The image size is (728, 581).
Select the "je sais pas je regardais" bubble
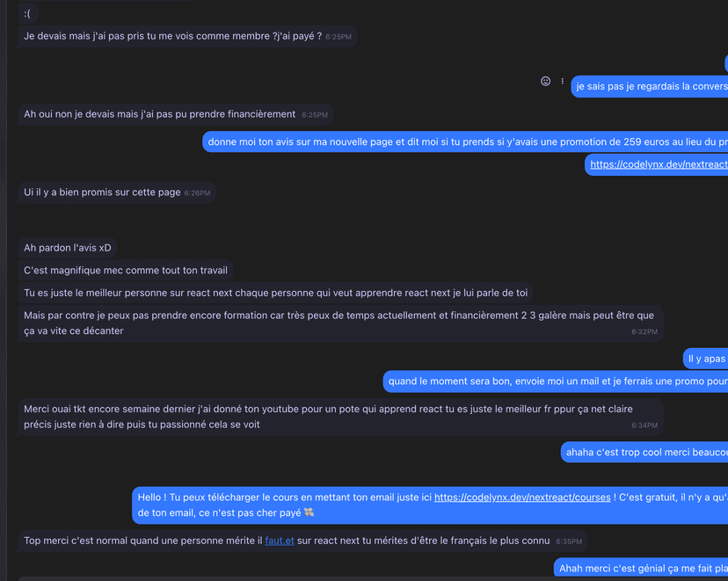point(652,86)
